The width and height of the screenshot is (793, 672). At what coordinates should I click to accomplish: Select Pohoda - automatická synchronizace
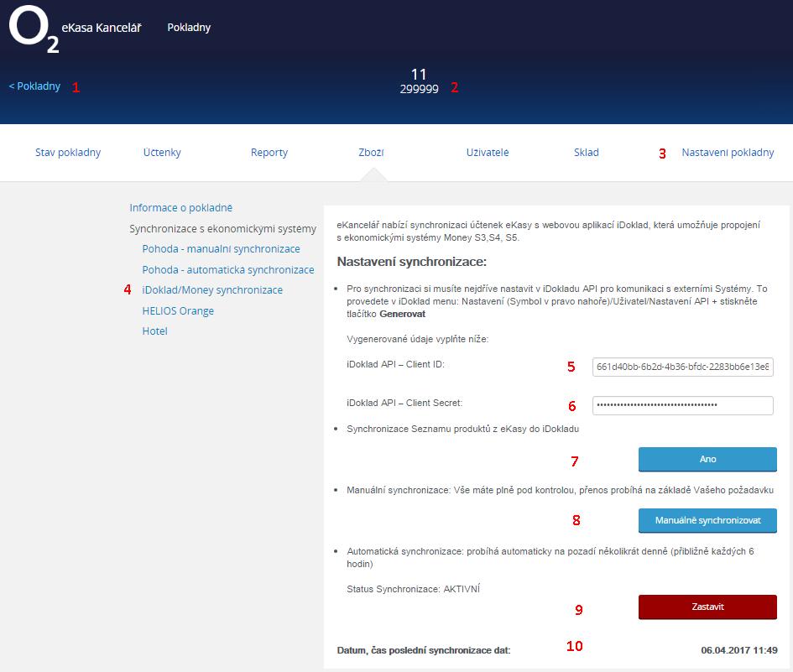228,269
